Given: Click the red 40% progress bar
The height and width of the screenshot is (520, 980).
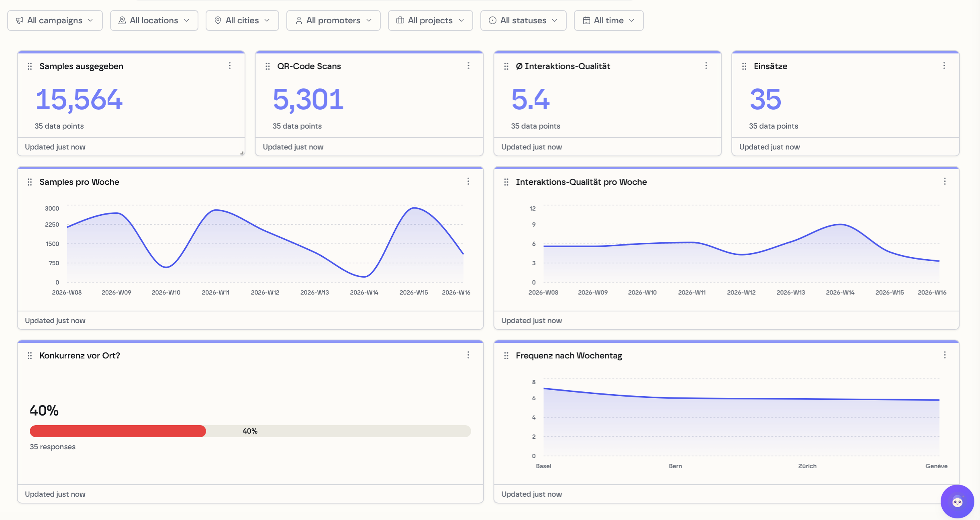Looking at the screenshot, I should [118, 431].
